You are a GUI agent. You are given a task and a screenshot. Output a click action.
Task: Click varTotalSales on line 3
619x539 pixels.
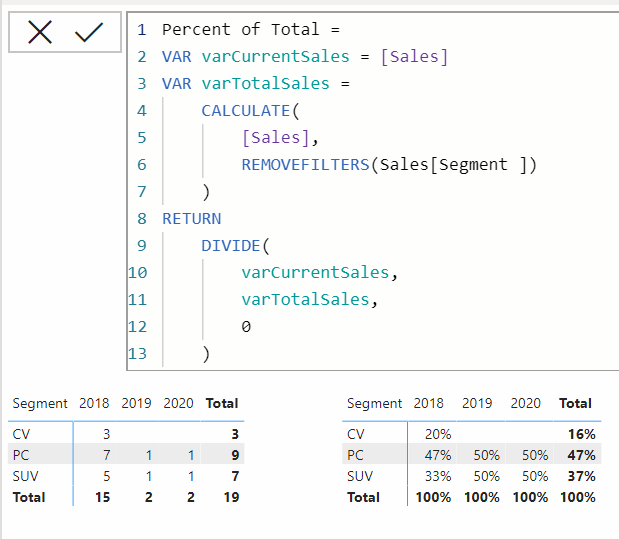(x=265, y=84)
